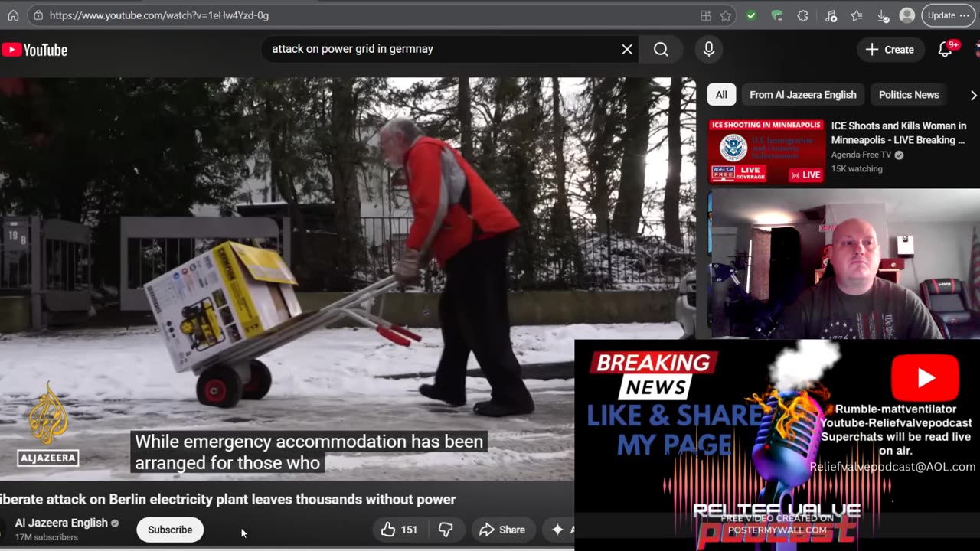Viewport: 980px width, 551px height.
Task: View YouTube notifications bell
Action: tap(946, 50)
